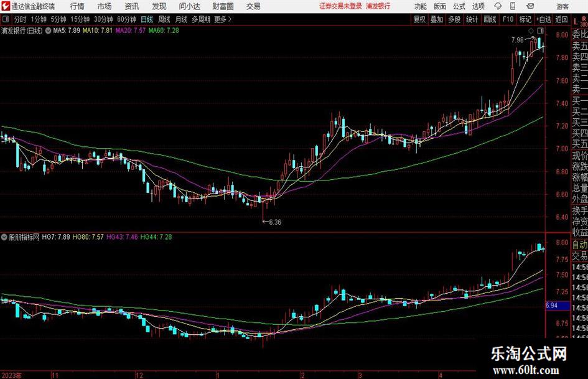Expand the 更多 period list
Screen dimensions: 588x379
point(223,19)
